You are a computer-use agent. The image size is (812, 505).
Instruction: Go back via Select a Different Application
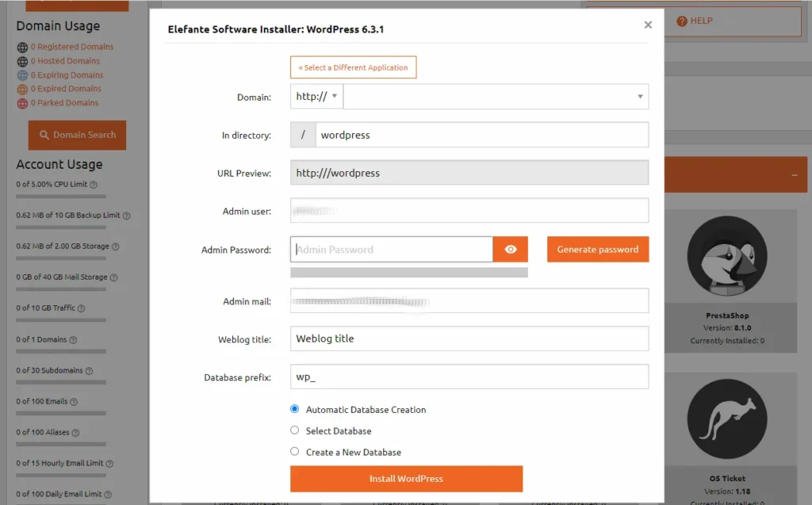[353, 67]
